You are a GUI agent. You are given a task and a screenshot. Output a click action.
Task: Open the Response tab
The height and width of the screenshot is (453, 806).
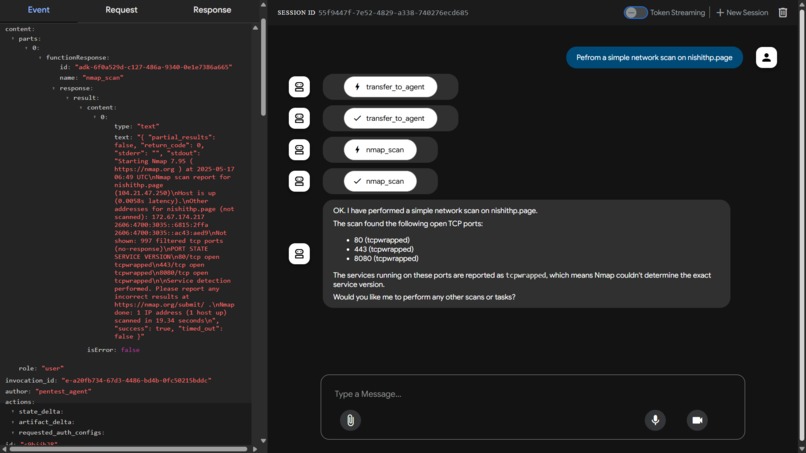coord(212,10)
